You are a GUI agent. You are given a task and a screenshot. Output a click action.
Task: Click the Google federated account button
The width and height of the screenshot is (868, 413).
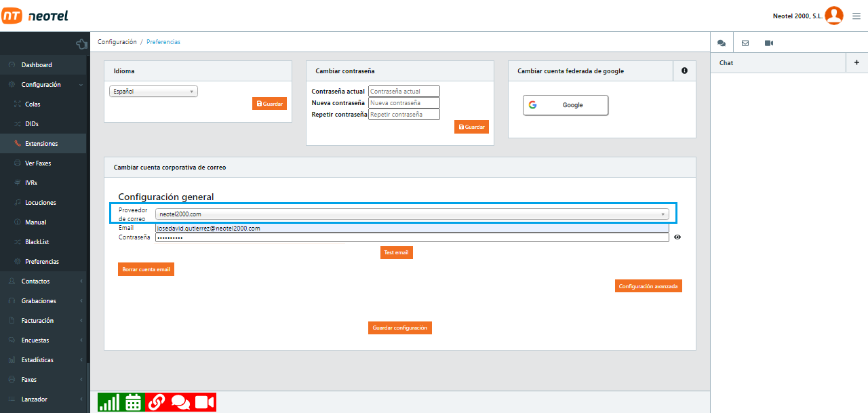coord(566,105)
